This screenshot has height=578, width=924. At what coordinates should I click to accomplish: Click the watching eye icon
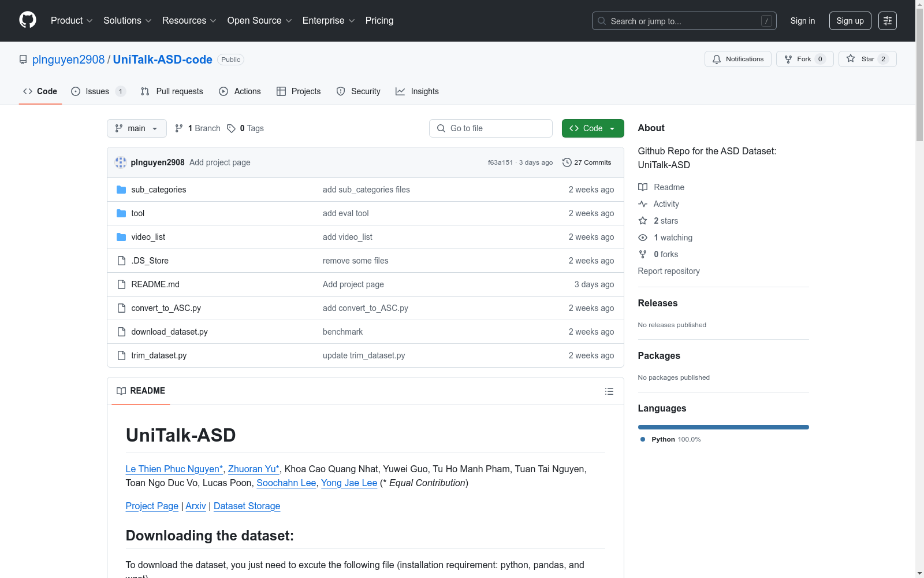pos(643,238)
